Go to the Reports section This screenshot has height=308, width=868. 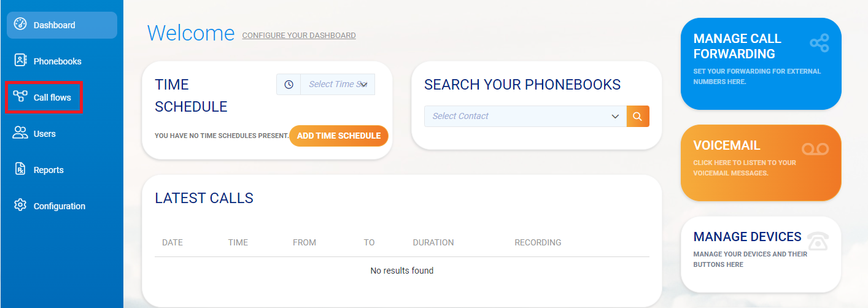[x=48, y=170]
